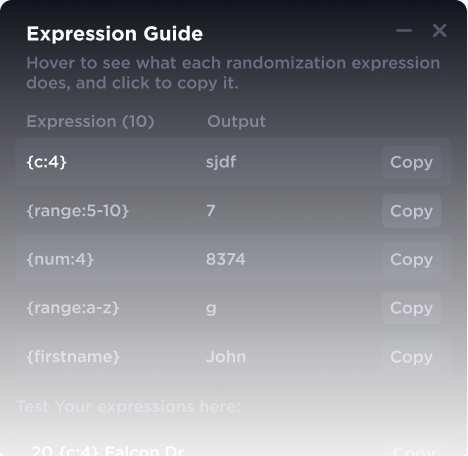Select the {c:4} expression row
Screen dimensions: 468x456
(233, 162)
